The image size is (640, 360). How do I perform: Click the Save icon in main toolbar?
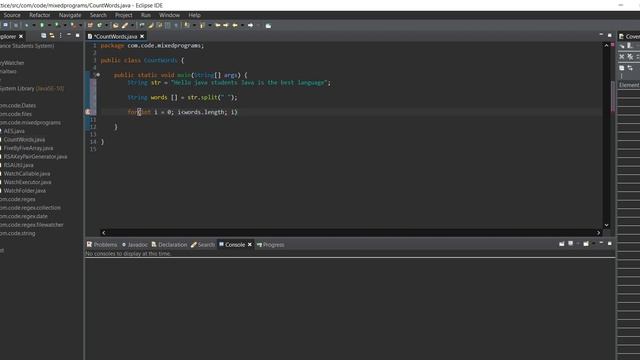tap(5, 25)
